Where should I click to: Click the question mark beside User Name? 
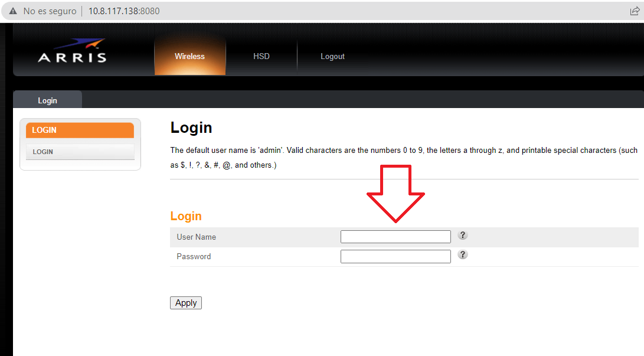coord(462,235)
